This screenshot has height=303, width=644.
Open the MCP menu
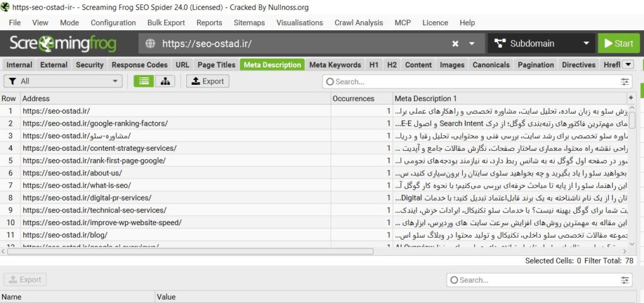(402, 23)
